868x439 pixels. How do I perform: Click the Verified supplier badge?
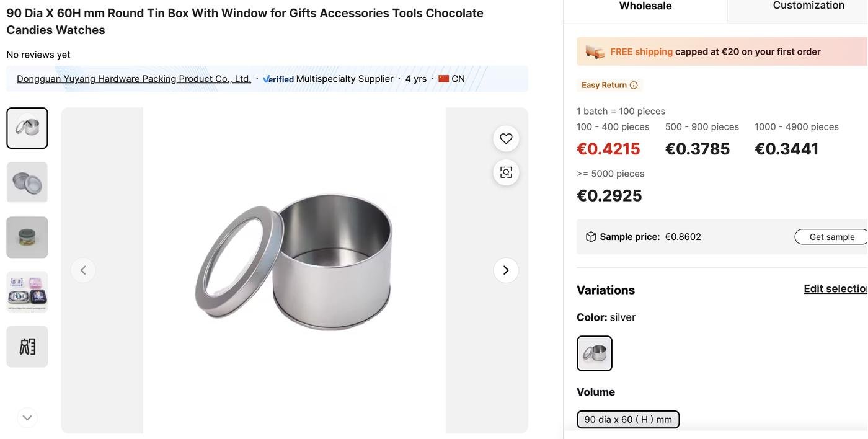click(278, 79)
